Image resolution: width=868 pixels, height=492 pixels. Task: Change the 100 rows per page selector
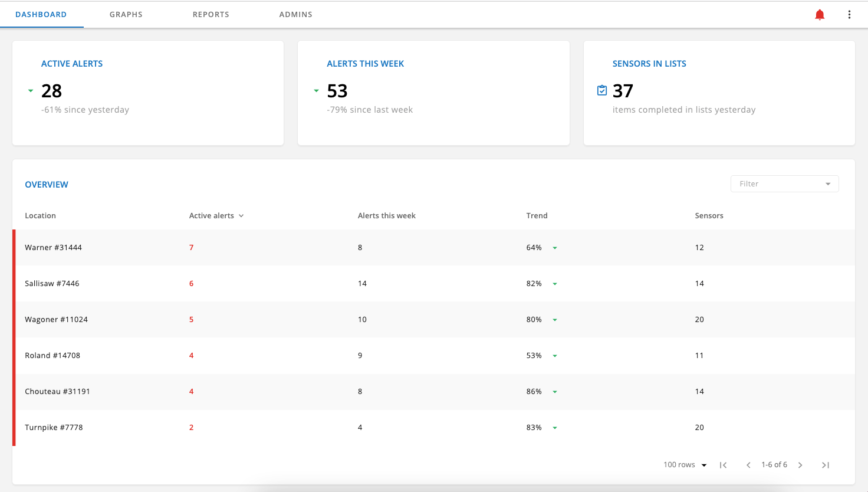click(x=685, y=465)
